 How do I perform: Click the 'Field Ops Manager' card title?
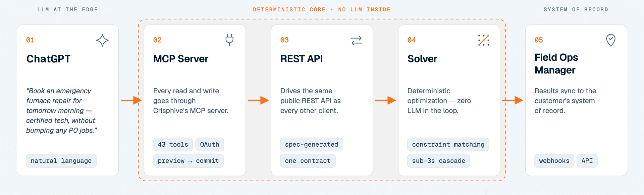pyautogui.click(x=556, y=64)
